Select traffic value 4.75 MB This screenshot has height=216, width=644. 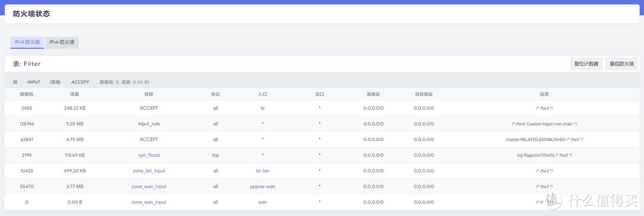pyautogui.click(x=75, y=139)
